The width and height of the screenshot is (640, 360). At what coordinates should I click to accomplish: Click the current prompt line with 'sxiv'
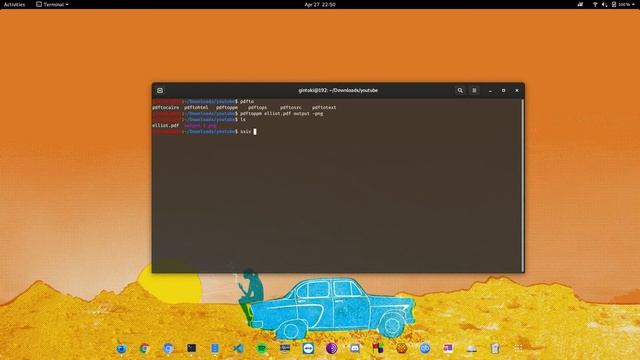tap(204, 131)
